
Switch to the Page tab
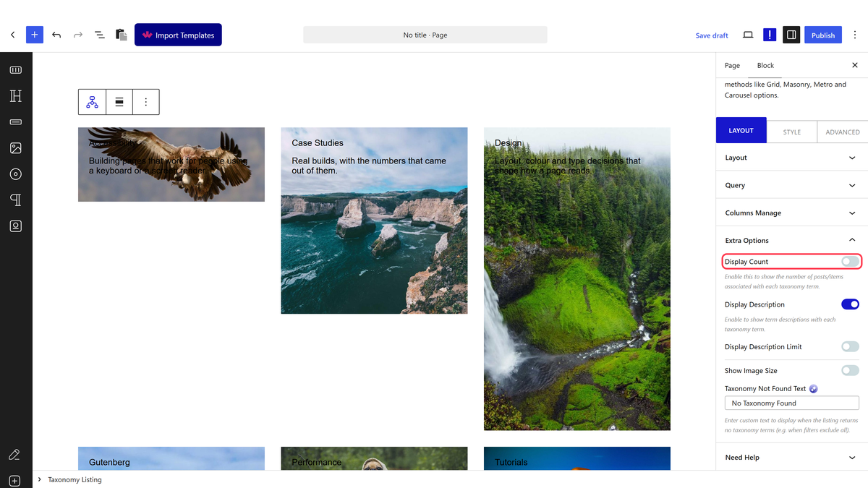(732, 65)
